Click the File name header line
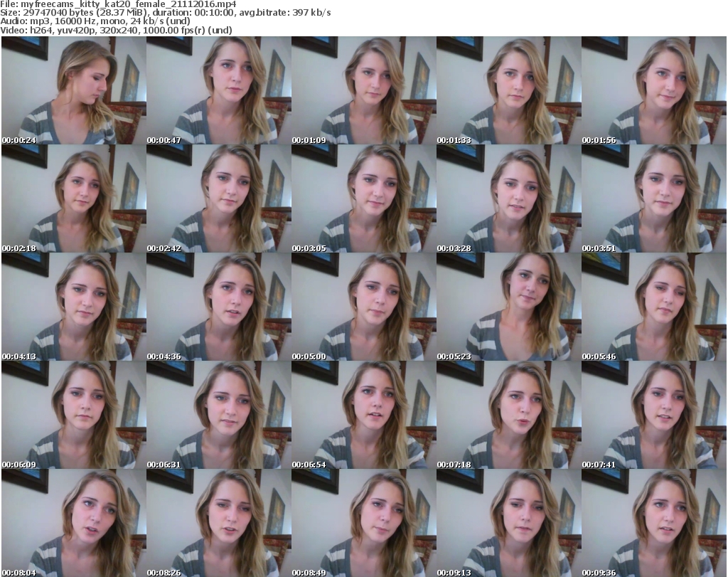 click(x=118, y=4)
